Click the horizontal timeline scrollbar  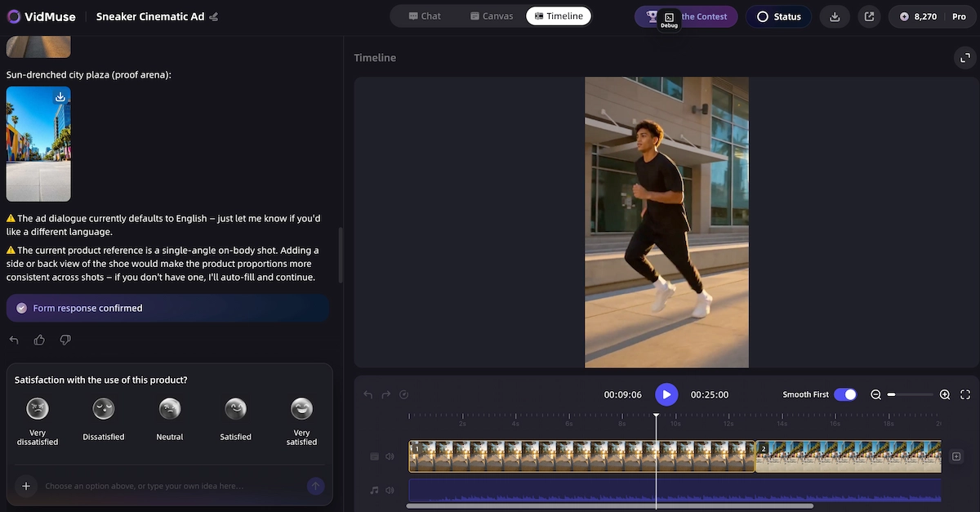tap(610, 506)
